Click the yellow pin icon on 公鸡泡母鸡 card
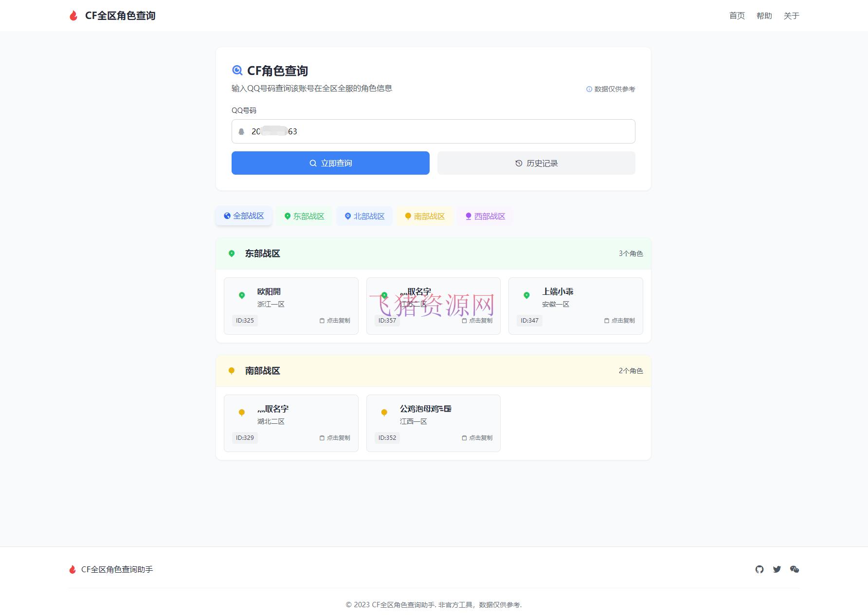The width and height of the screenshot is (868, 616). tap(384, 413)
